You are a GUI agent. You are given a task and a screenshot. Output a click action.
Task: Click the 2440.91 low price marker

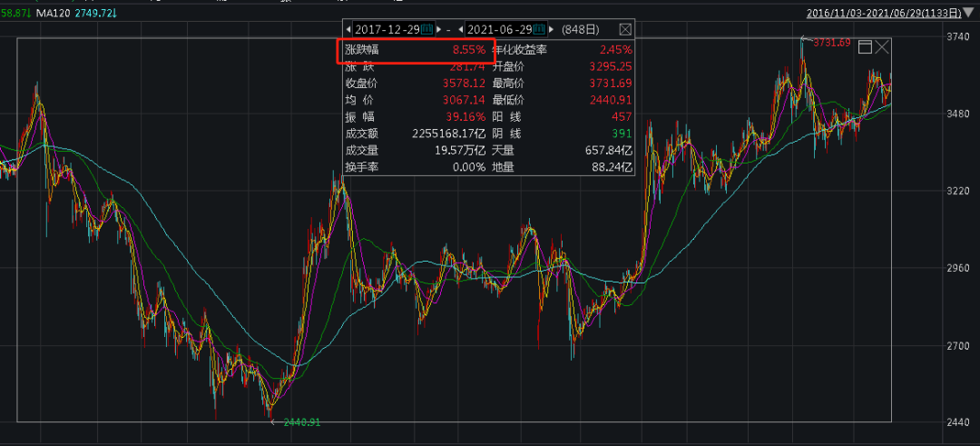(300, 422)
